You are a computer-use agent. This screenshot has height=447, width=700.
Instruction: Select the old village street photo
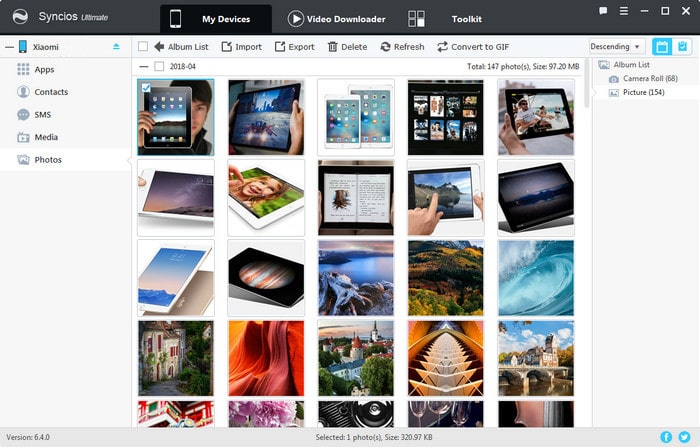[176, 358]
